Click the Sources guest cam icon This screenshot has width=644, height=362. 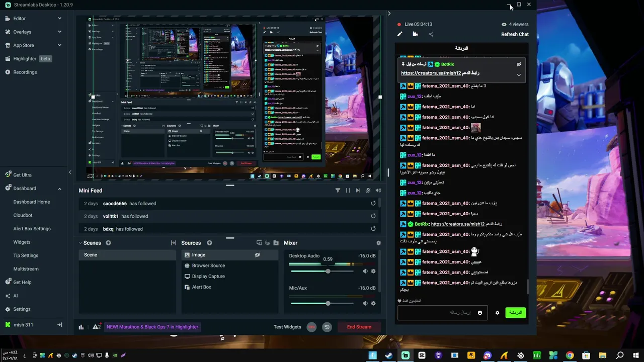click(268, 243)
